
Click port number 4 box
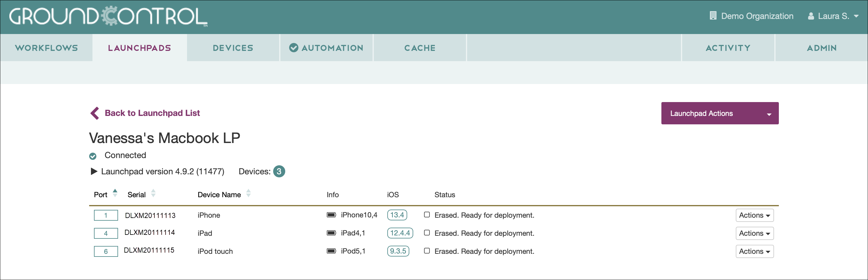click(x=106, y=233)
